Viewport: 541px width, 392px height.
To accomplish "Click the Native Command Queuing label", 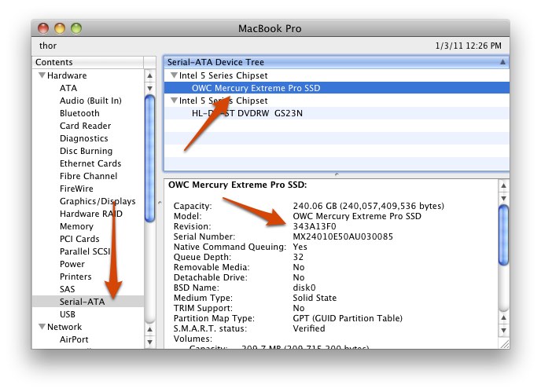I will pos(230,247).
